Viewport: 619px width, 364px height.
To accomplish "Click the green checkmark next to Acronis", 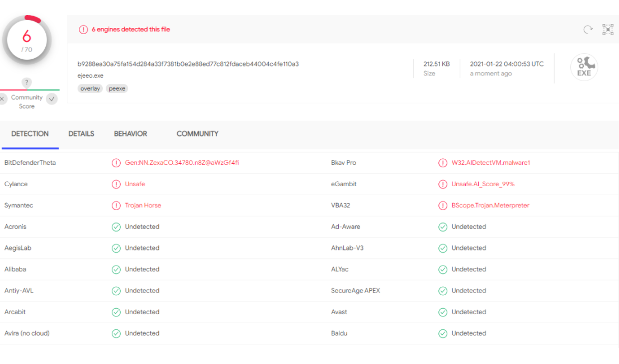I will [x=116, y=226].
